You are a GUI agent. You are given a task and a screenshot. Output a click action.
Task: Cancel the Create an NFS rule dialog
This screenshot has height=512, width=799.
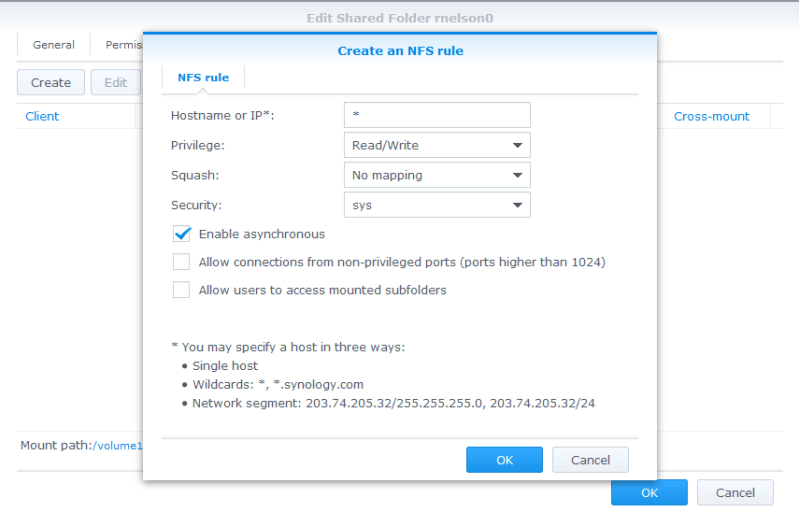coord(589,460)
